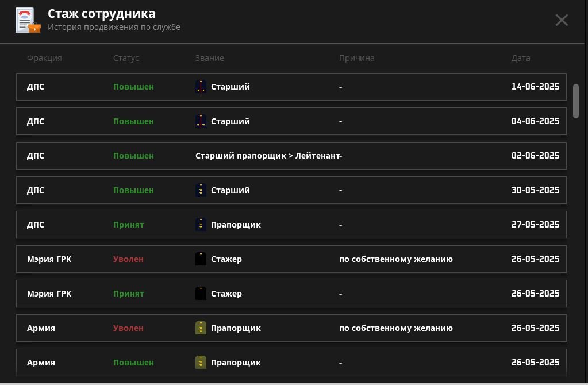
Task: Close the employee service history dialog
Action: (x=562, y=20)
